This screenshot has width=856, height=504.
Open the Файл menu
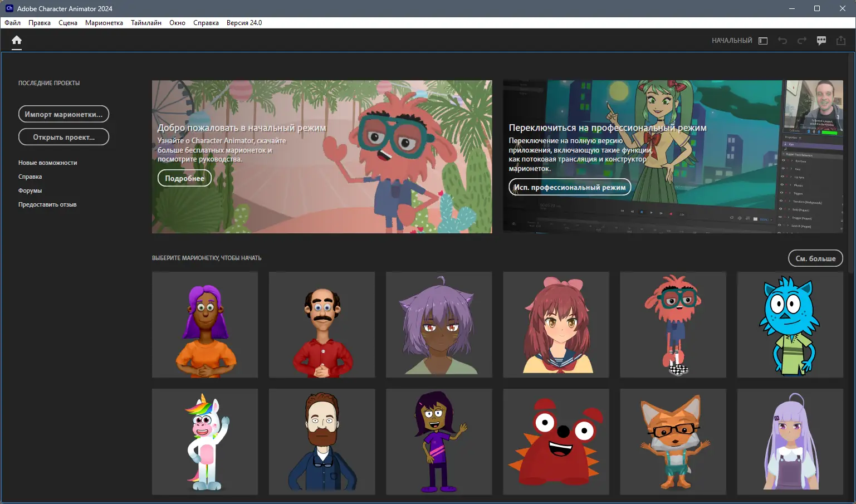[x=12, y=23]
